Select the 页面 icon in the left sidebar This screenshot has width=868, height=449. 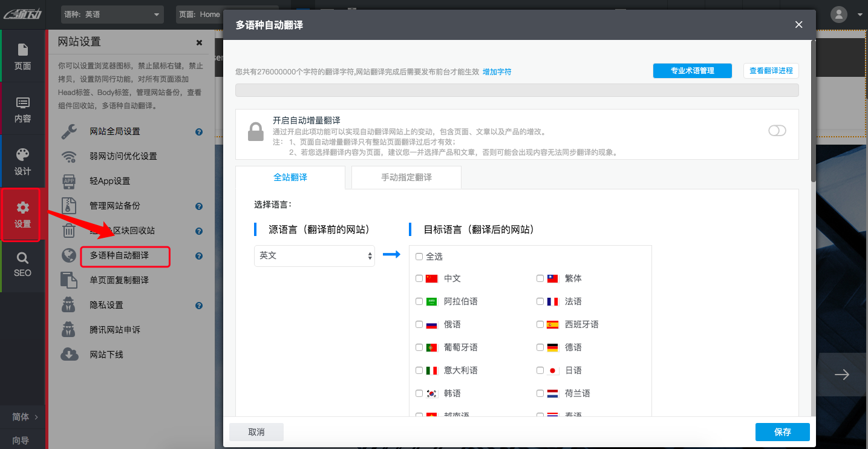click(x=22, y=57)
